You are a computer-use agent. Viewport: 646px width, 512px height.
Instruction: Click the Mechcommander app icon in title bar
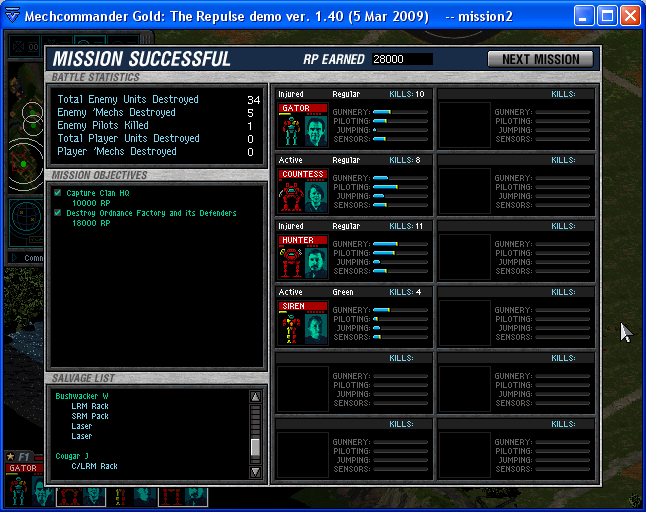click(12, 16)
